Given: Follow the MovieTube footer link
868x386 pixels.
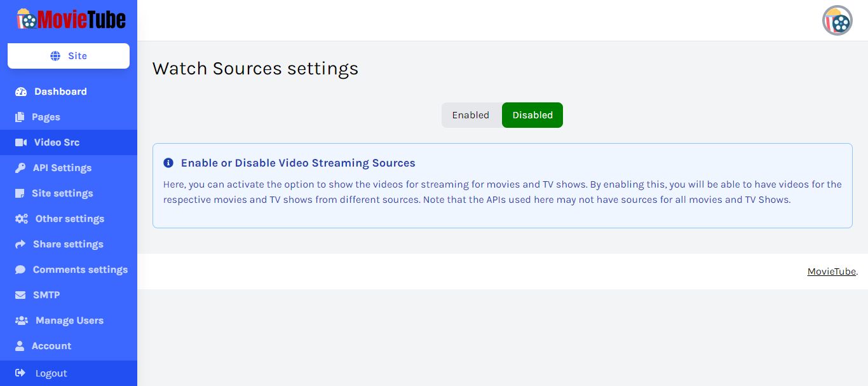Looking at the screenshot, I should pyautogui.click(x=831, y=272).
